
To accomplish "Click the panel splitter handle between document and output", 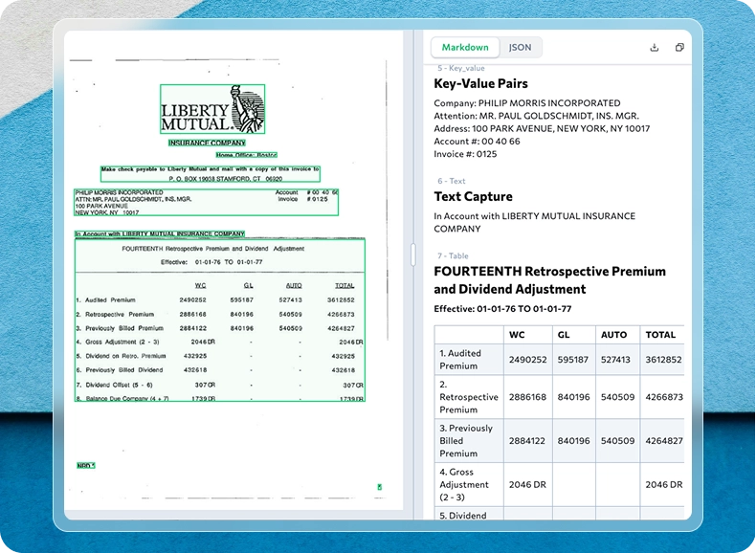I will pyautogui.click(x=413, y=254).
